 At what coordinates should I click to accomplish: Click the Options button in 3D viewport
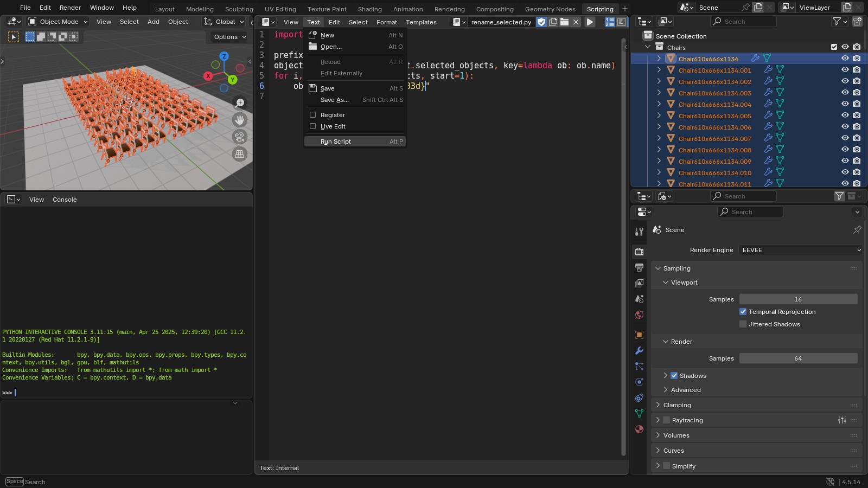click(229, 37)
